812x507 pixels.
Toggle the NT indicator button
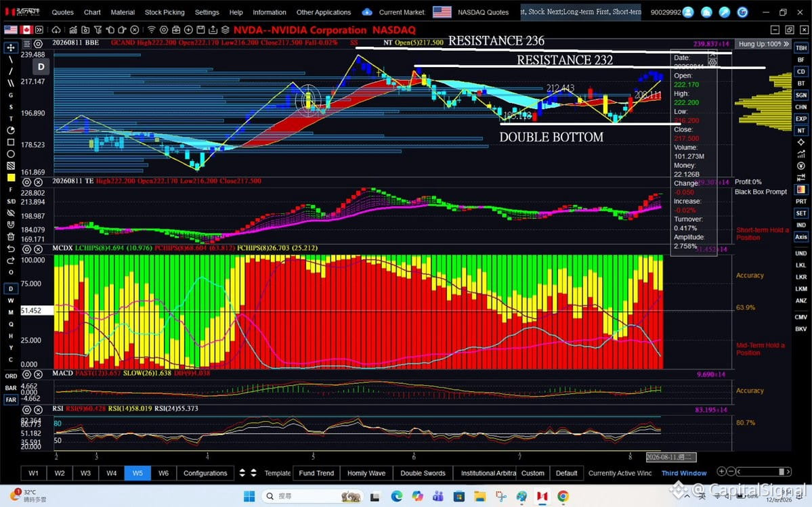801,131
